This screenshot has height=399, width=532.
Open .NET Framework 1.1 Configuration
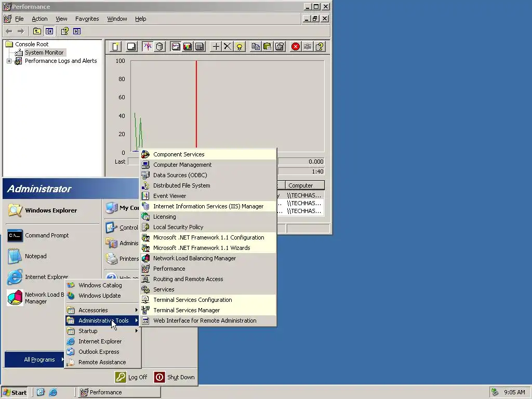click(x=208, y=237)
